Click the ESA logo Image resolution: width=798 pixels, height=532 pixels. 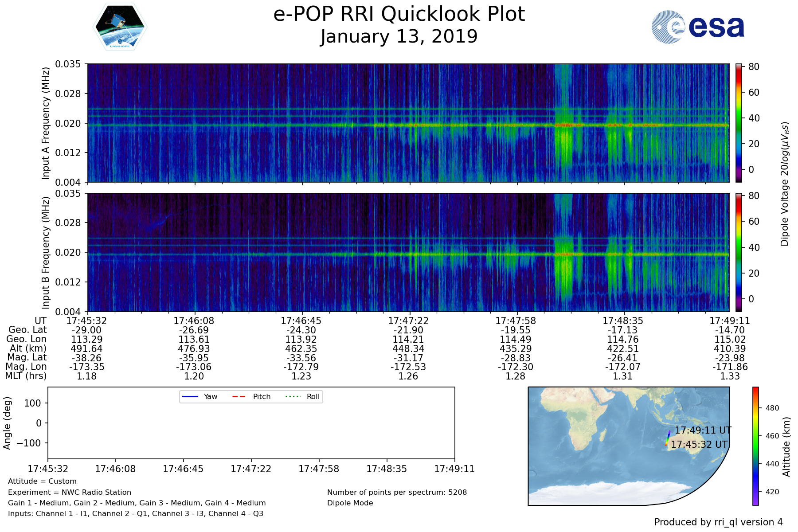(x=698, y=27)
